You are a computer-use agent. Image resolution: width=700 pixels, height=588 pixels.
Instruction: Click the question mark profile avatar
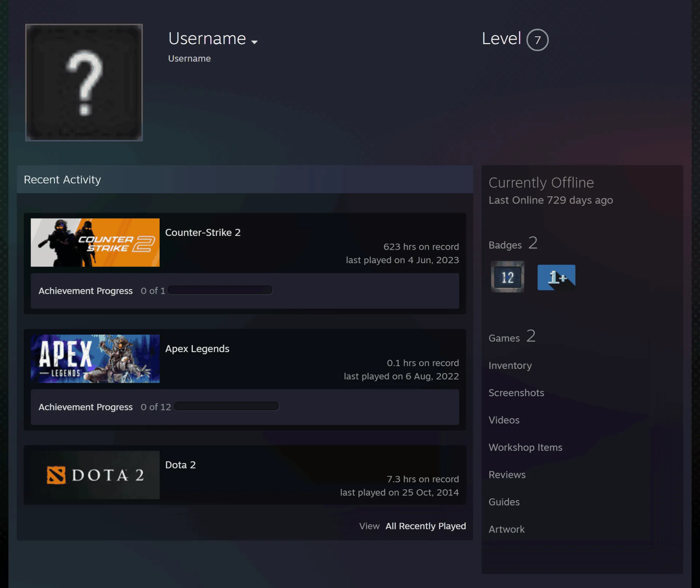pyautogui.click(x=84, y=82)
